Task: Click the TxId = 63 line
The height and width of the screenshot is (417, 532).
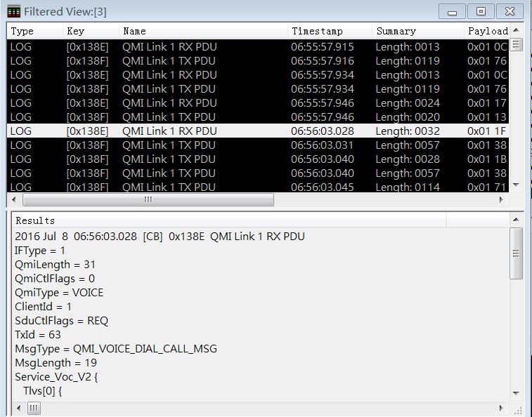Action: click(38, 335)
